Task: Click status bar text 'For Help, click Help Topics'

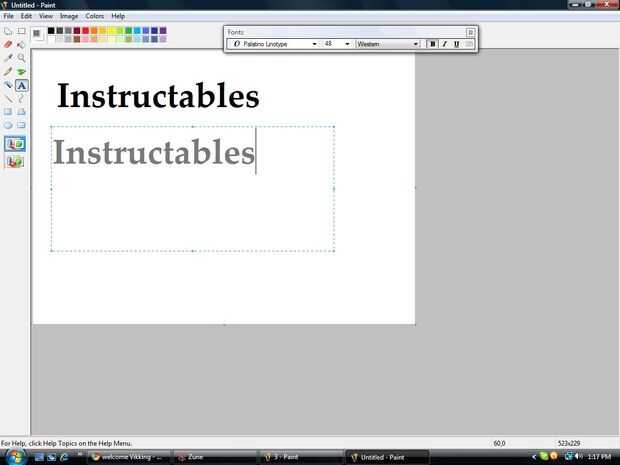Action: click(x=66, y=443)
